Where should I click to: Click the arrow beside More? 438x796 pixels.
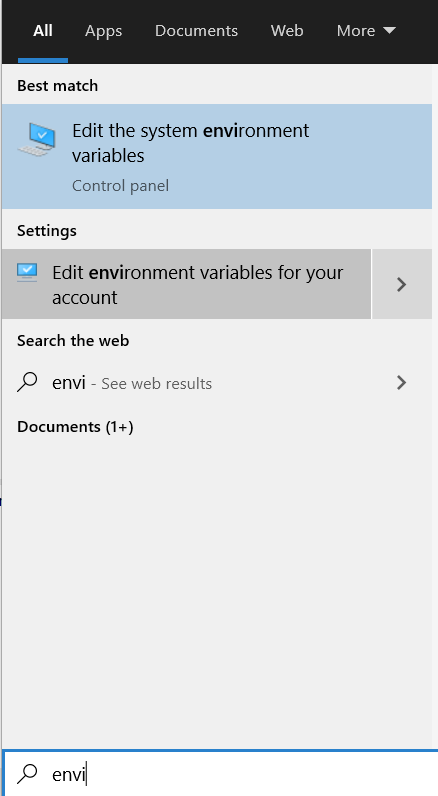coord(389,30)
